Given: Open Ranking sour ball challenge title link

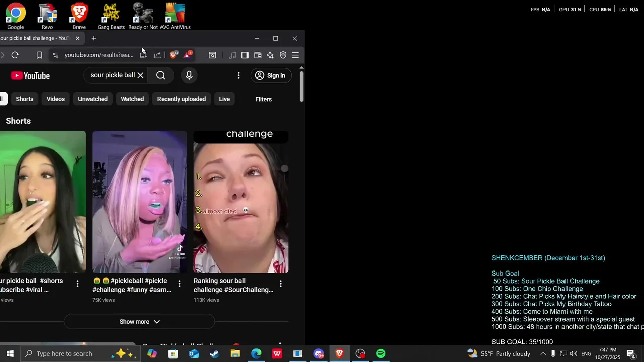Looking at the screenshot, I should coord(233,285).
